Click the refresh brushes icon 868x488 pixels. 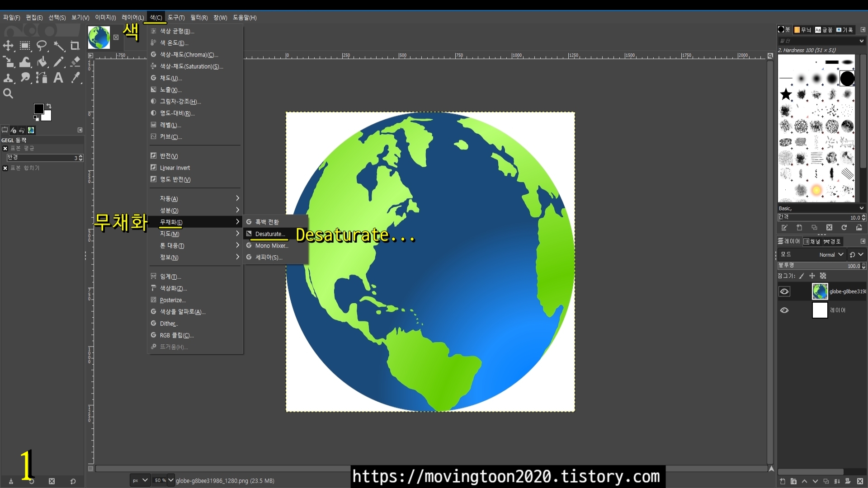(844, 228)
